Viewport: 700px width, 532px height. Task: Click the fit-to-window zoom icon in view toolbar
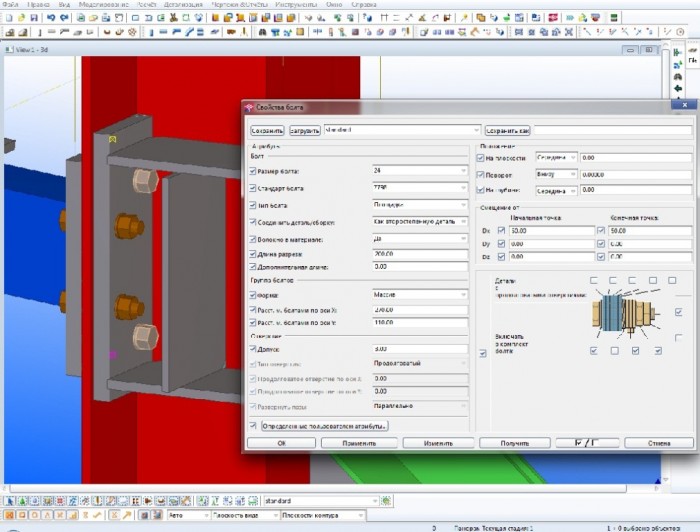569,32
